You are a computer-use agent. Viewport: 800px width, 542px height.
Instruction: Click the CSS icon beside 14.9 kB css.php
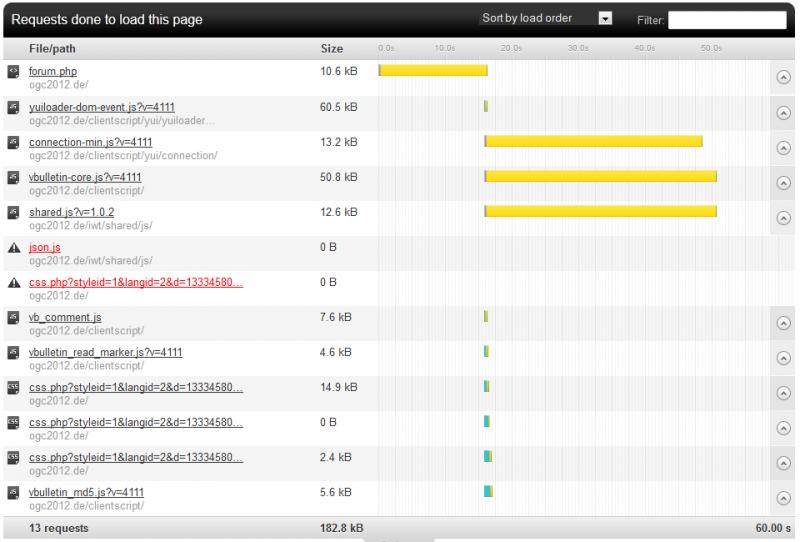13,387
